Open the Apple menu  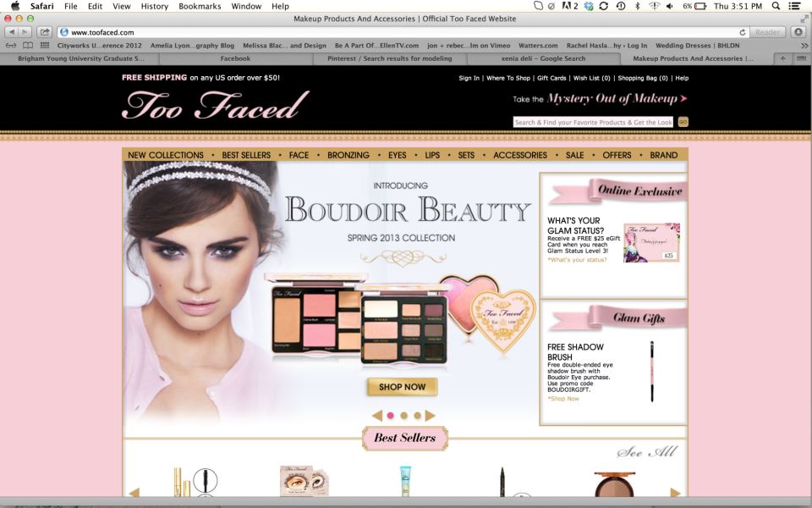(x=15, y=6)
